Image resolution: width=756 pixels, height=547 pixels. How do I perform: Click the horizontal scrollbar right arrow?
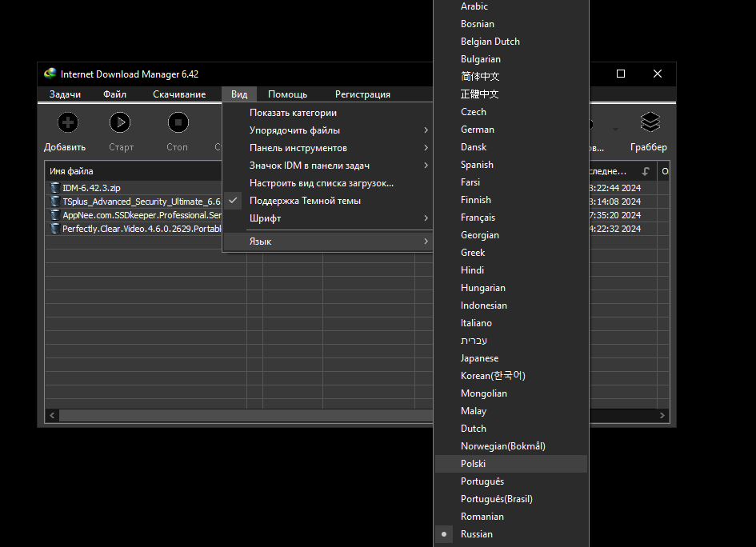tap(662, 415)
